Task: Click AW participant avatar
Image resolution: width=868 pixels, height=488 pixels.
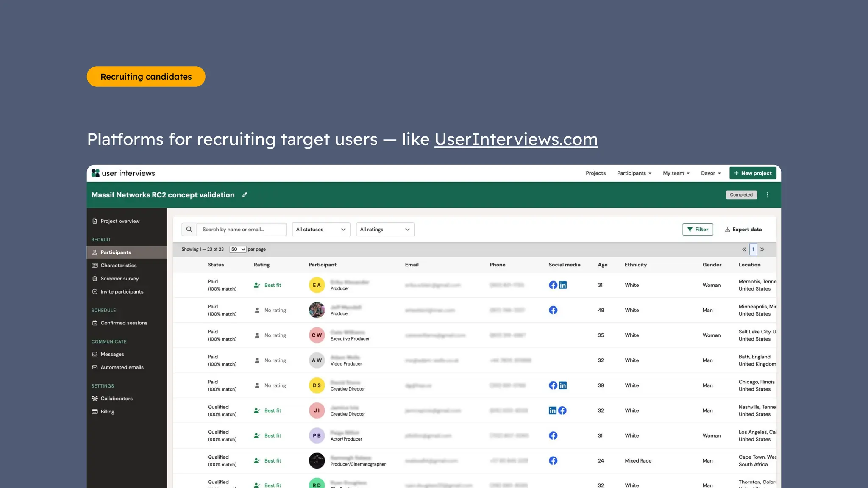Action: click(317, 360)
